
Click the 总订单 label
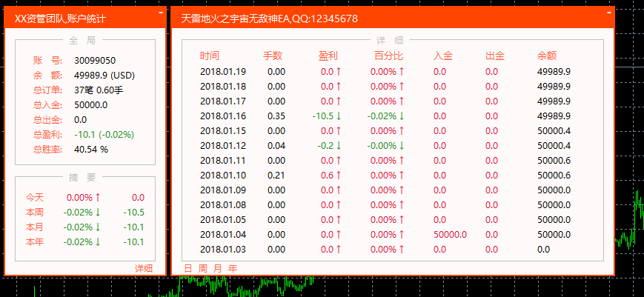[47, 90]
